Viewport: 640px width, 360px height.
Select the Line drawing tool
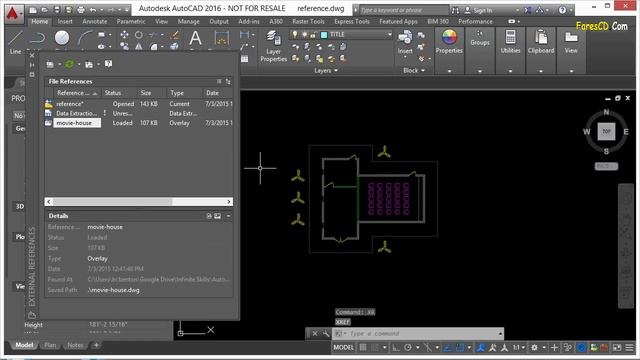[x=15, y=42]
